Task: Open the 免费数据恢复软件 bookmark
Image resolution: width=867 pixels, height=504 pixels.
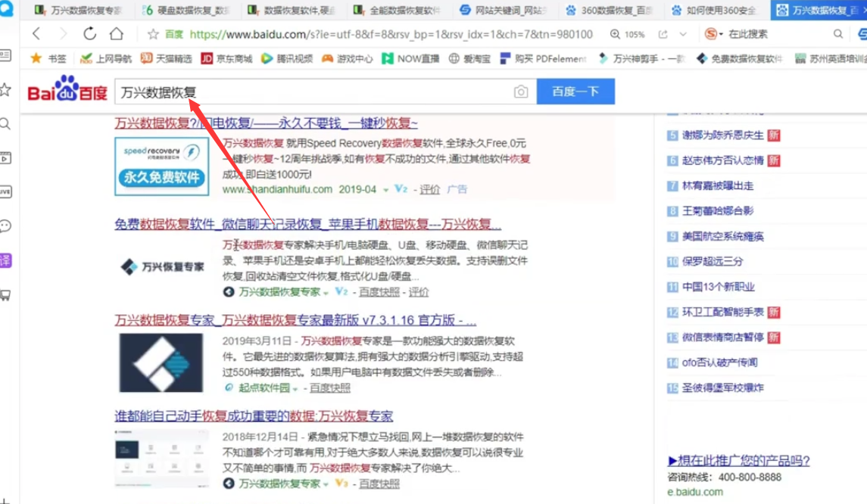Action: tap(739, 58)
